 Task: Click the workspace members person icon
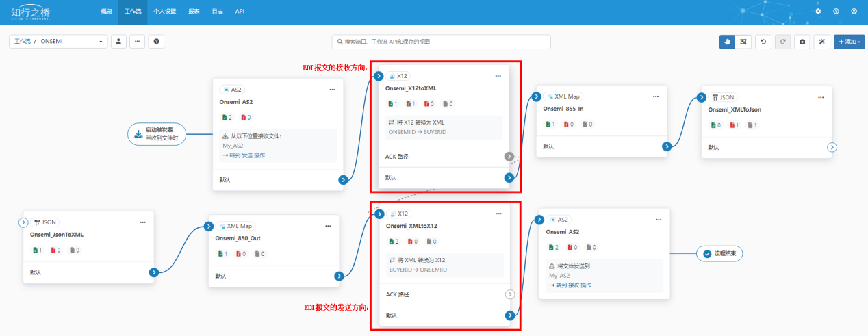tap(118, 42)
